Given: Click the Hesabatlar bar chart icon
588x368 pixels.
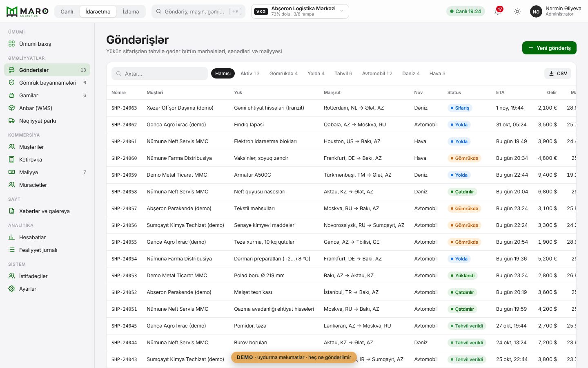Looking at the screenshot, I should click(12, 237).
